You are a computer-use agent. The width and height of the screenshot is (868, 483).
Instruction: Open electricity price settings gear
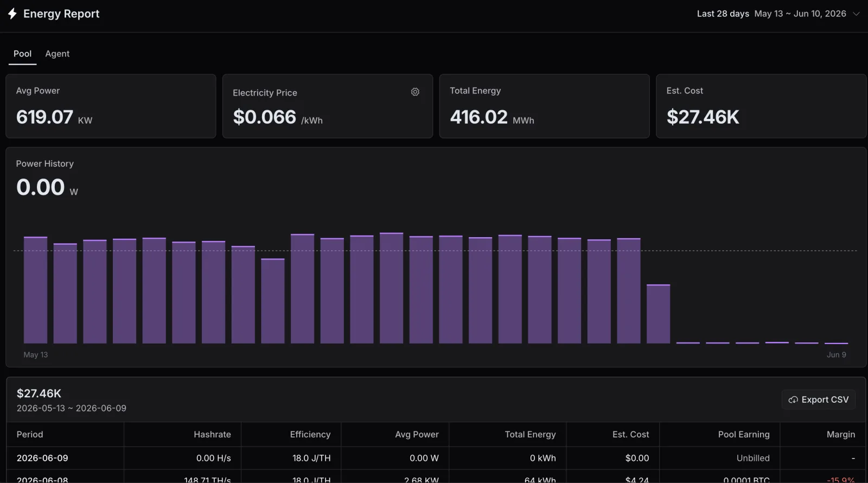pos(415,92)
